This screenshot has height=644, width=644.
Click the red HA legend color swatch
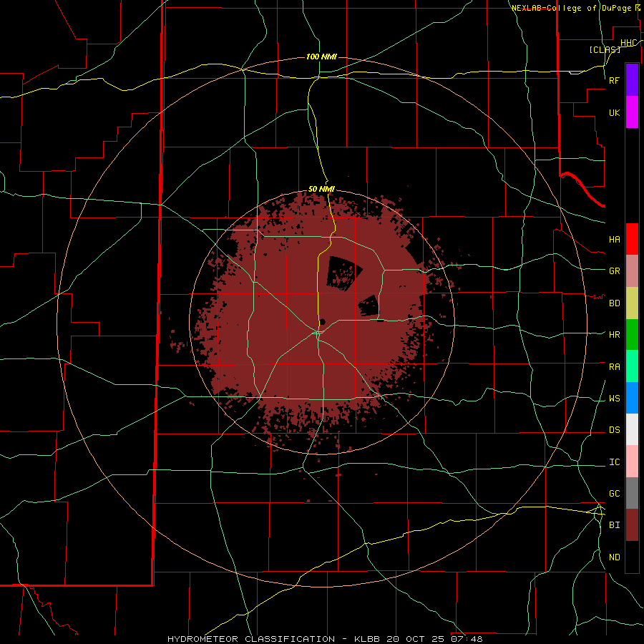pyautogui.click(x=632, y=239)
